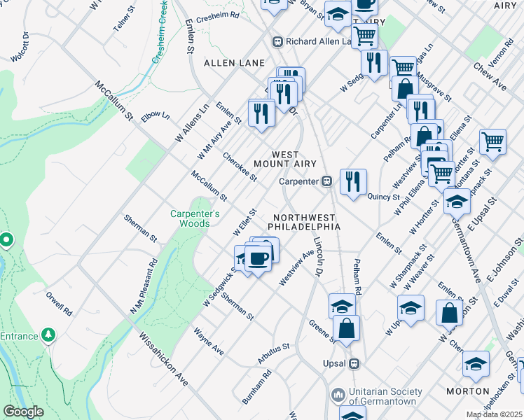Select the Quincy St label
This screenshot has height=420, width=524.
tap(383, 197)
